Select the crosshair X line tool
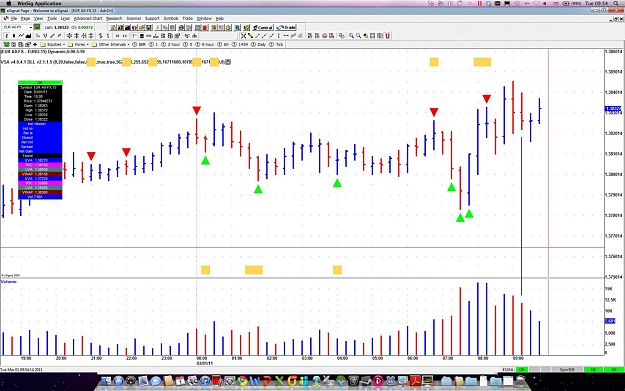This screenshot has height=391, width=625. pyautogui.click(x=243, y=36)
